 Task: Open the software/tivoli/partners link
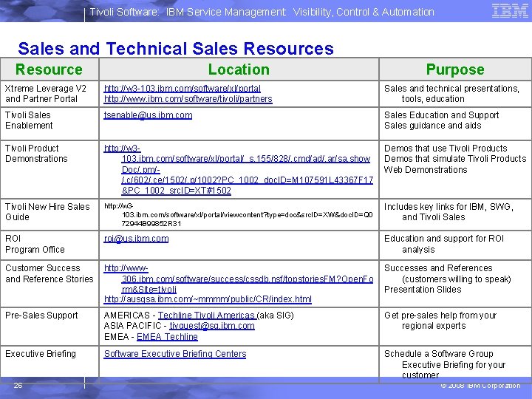tap(188, 99)
